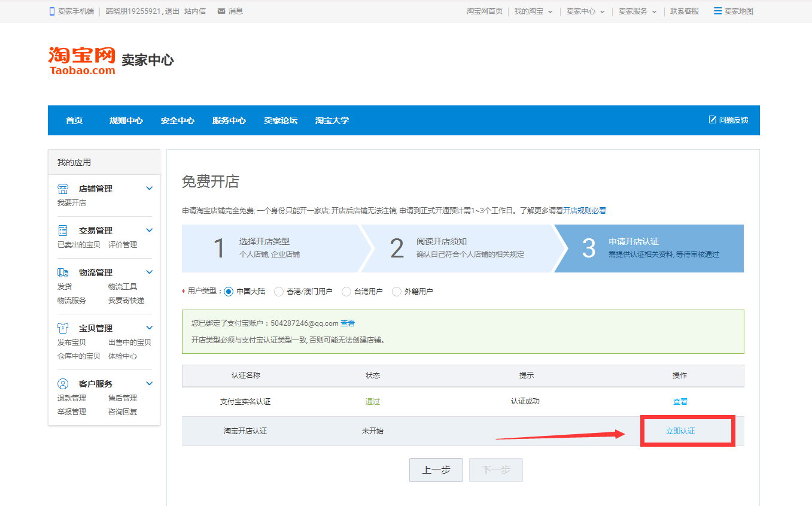The width and height of the screenshot is (812, 506).
Task: Click the 下一步 button
Action: [496, 470]
